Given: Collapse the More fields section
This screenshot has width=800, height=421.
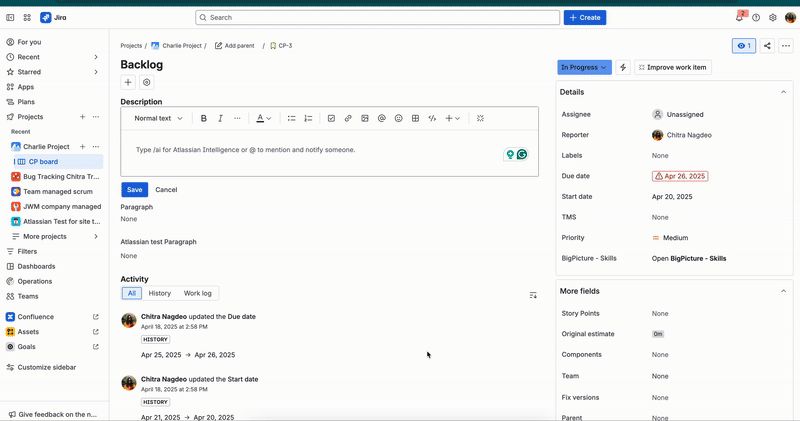Looking at the screenshot, I should [x=783, y=291].
